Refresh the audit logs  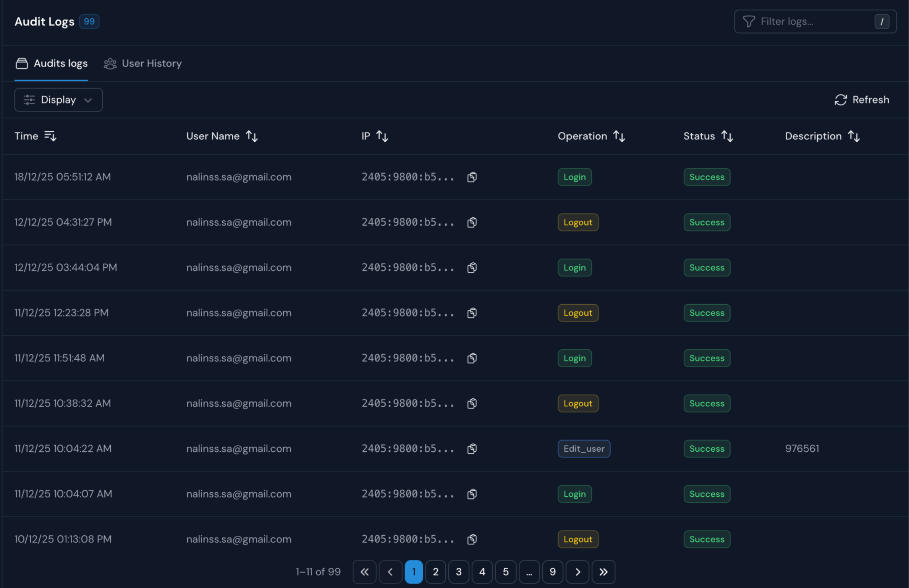click(x=862, y=100)
